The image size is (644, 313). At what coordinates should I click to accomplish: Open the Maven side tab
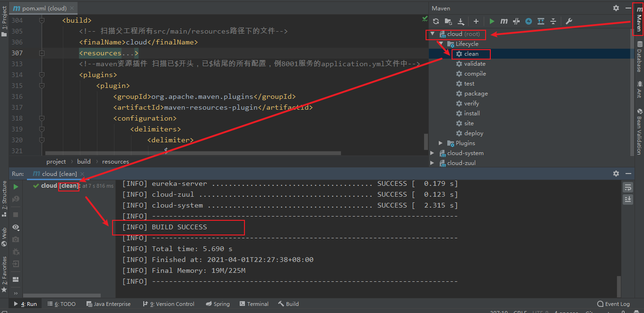point(639,19)
